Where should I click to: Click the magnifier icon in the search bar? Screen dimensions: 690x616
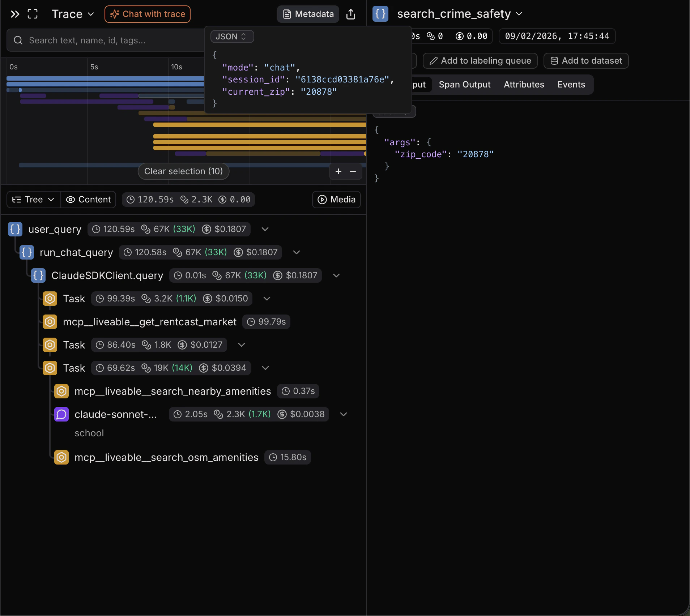click(18, 40)
